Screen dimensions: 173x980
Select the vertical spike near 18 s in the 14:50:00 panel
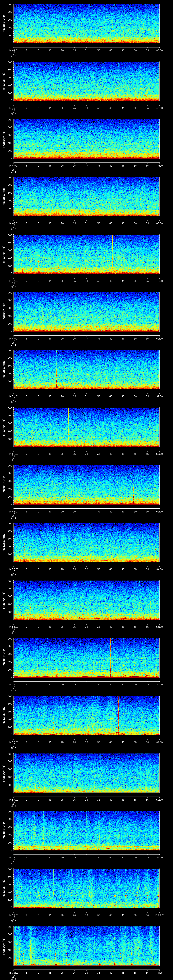click(56, 369)
